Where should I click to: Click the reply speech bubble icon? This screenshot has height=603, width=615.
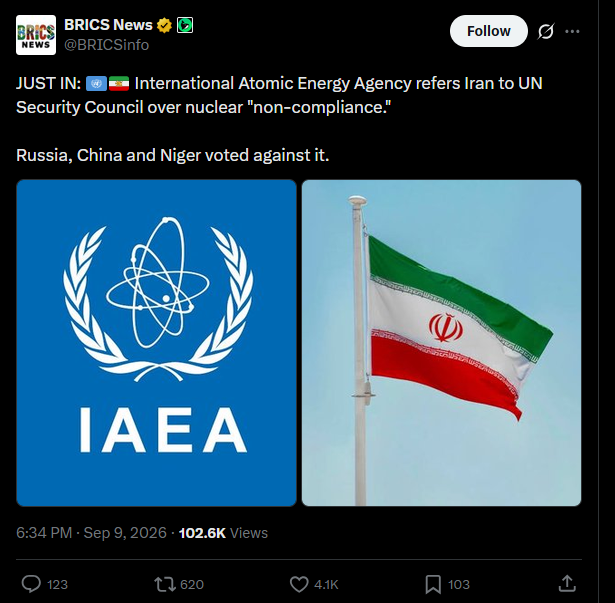pyautogui.click(x=31, y=584)
